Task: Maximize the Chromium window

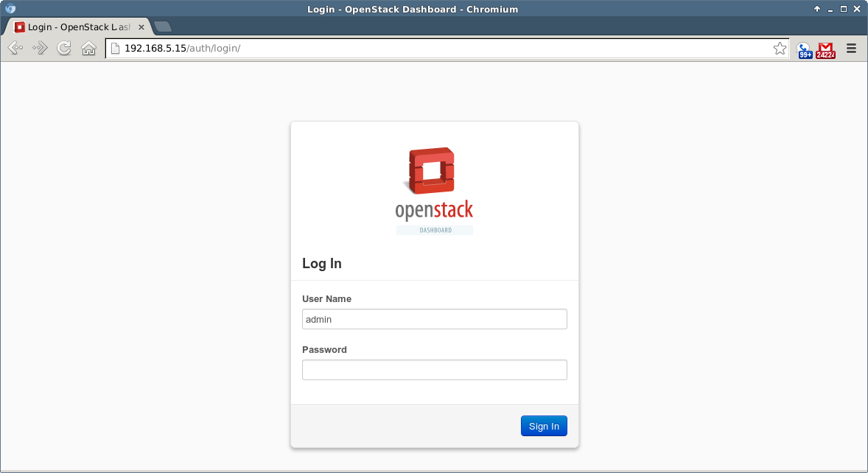Action: click(844, 9)
